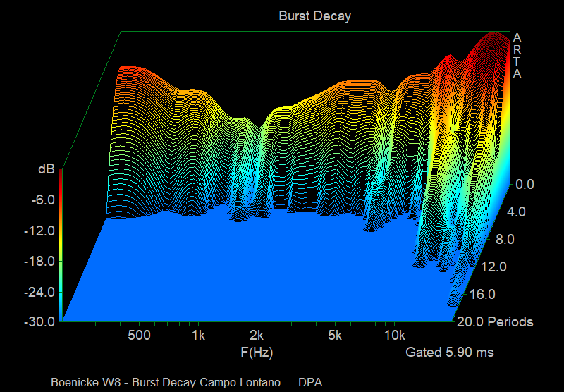Click the 500 Hz frequency tick label
The image size is (564, 392).
click(x=140, y=334)
